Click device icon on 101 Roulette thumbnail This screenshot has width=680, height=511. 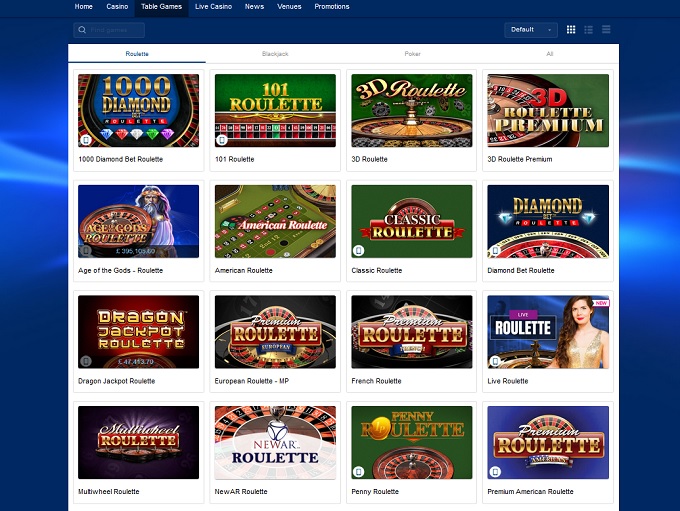pyautogui.click(x=222, y=140)
